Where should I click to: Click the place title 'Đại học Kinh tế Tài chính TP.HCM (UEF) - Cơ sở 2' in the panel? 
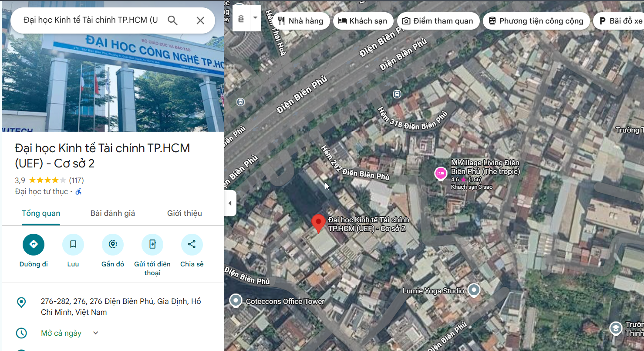pos(102,156)
